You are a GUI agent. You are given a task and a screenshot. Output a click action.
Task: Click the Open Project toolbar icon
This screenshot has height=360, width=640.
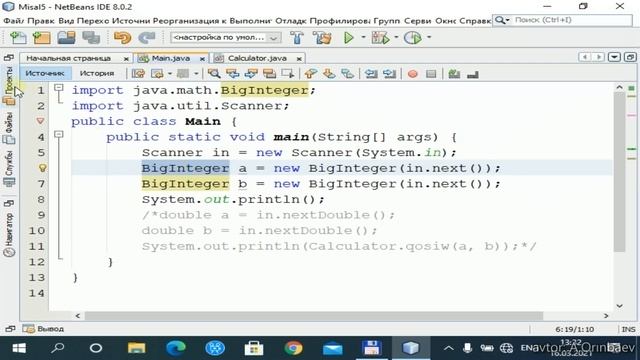[x=67, y=38]
